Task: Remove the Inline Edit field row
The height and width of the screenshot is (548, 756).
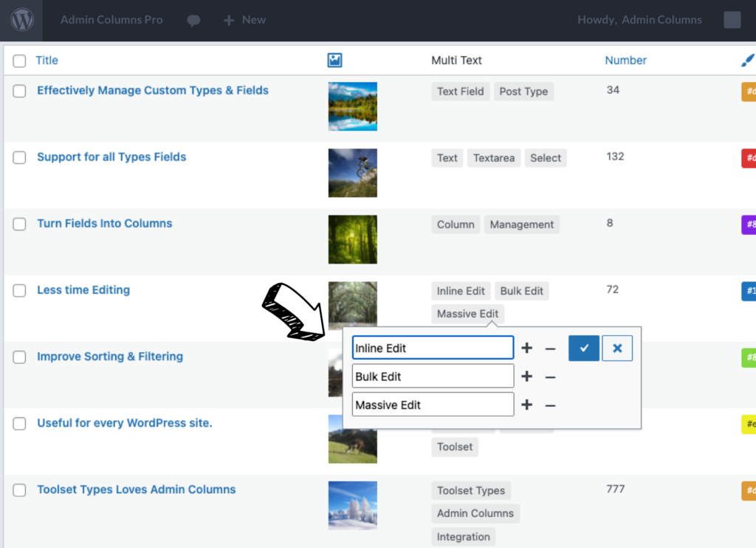Action: (x=550, y=349)
